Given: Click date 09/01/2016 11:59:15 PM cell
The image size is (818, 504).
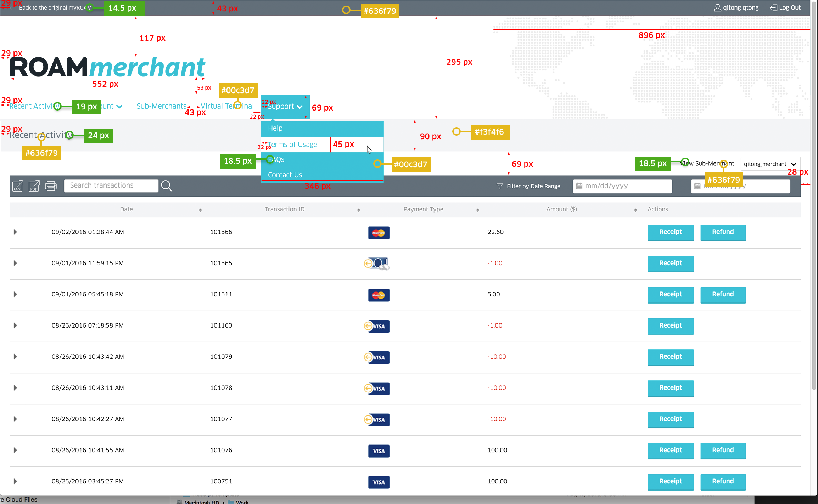Looking at the screenshot, I should tap(88, 263).
